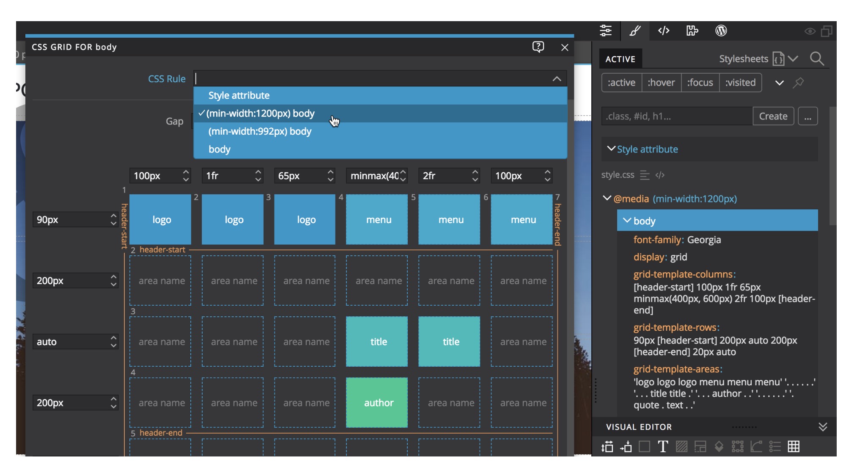Select 'Style attribute' in CSS Rule dropdown
This screenshot has width=868, height=470.
239,96
